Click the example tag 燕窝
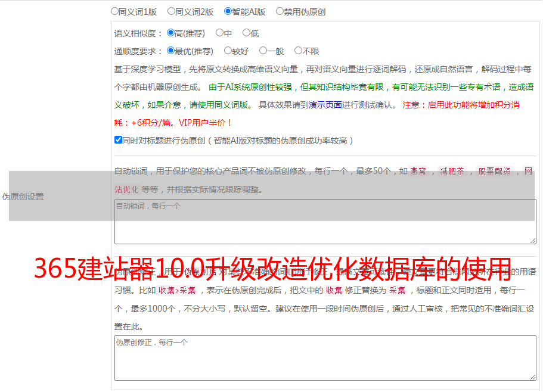This screenshot has height=392, width=543. click(418, 171)
